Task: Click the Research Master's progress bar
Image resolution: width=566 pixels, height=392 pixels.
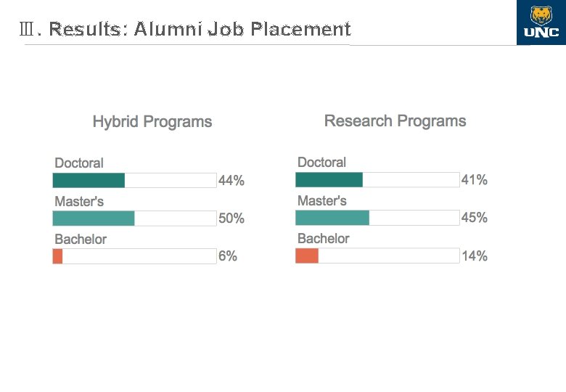Action: 377,218
